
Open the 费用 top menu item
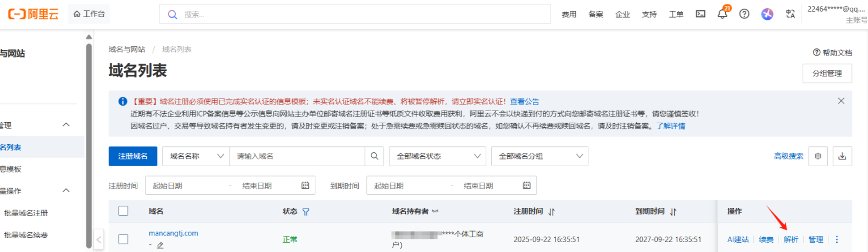tap(569, 14)
